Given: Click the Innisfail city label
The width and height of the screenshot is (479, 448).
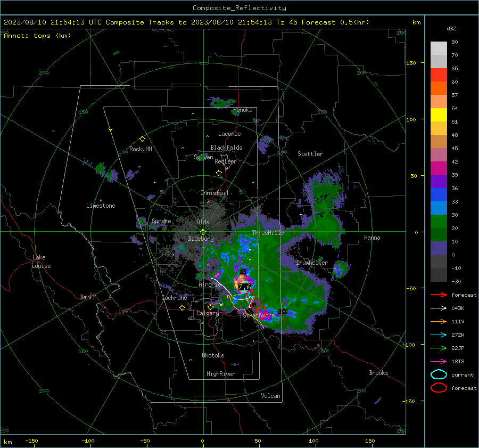Looking at the screenshot, I should click(214, 193).
